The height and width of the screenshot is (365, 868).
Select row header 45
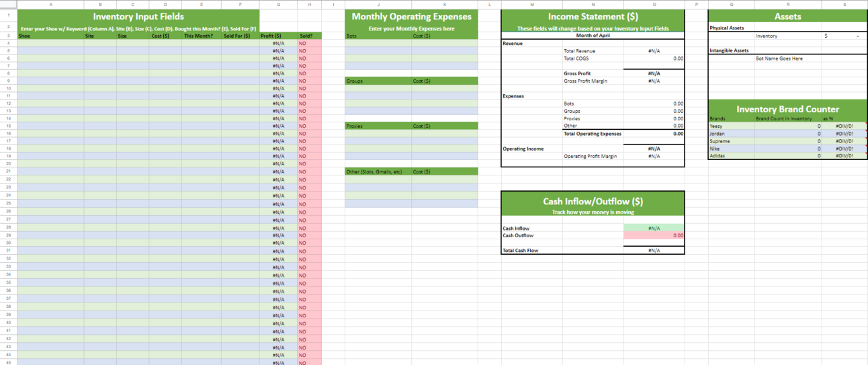click(8, 362)
